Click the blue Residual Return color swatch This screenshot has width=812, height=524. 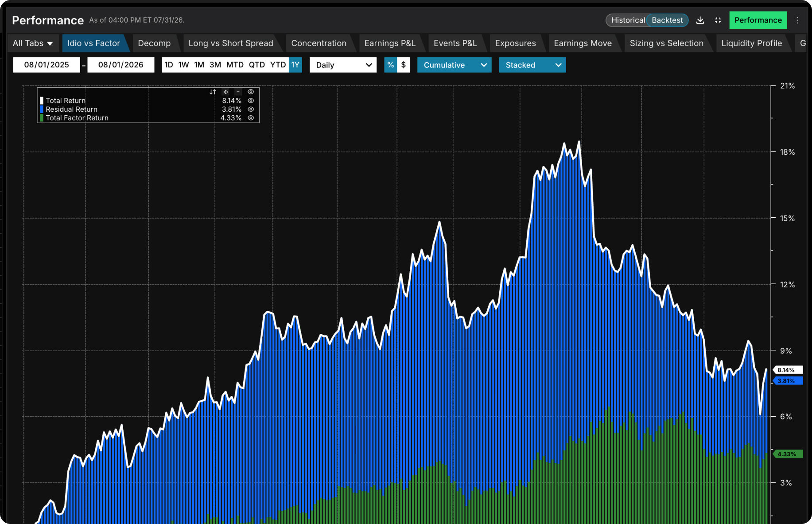click(x=42, y=109)
